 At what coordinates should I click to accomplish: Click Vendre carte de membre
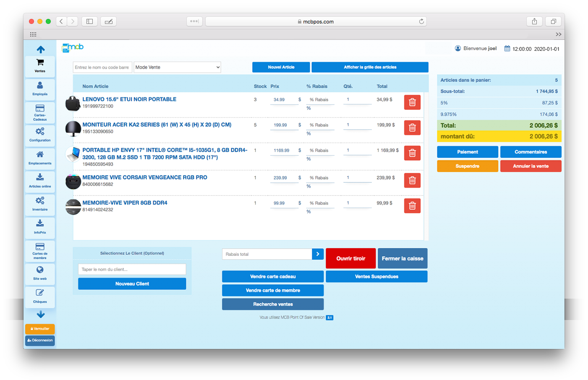(x=273, y=290)
